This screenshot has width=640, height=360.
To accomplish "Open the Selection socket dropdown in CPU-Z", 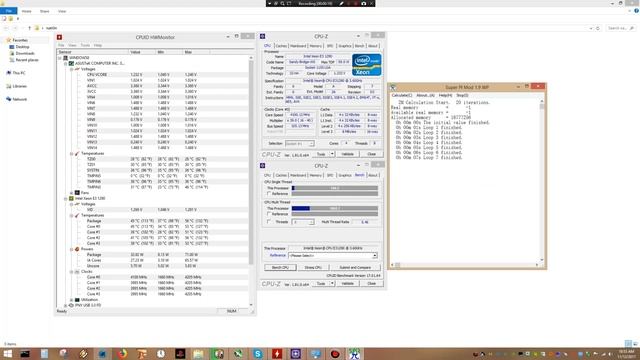I will pyautogui.click(x=299, y=144).
